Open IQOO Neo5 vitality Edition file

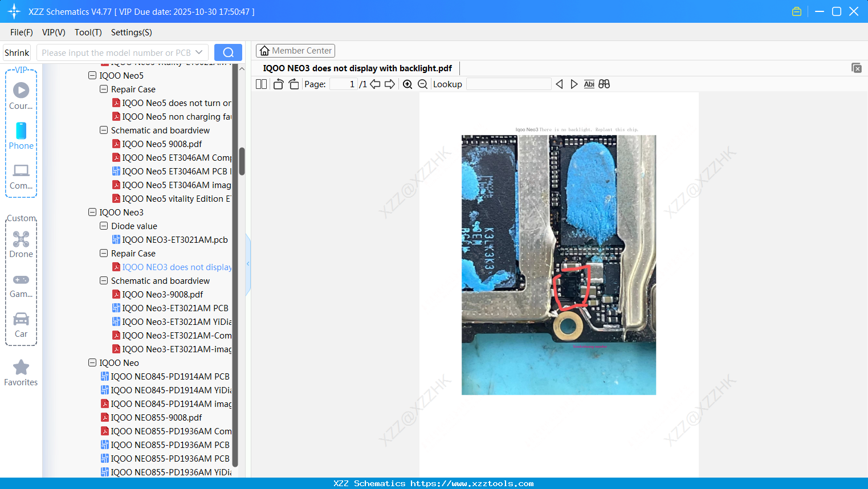tap(172, 198)
